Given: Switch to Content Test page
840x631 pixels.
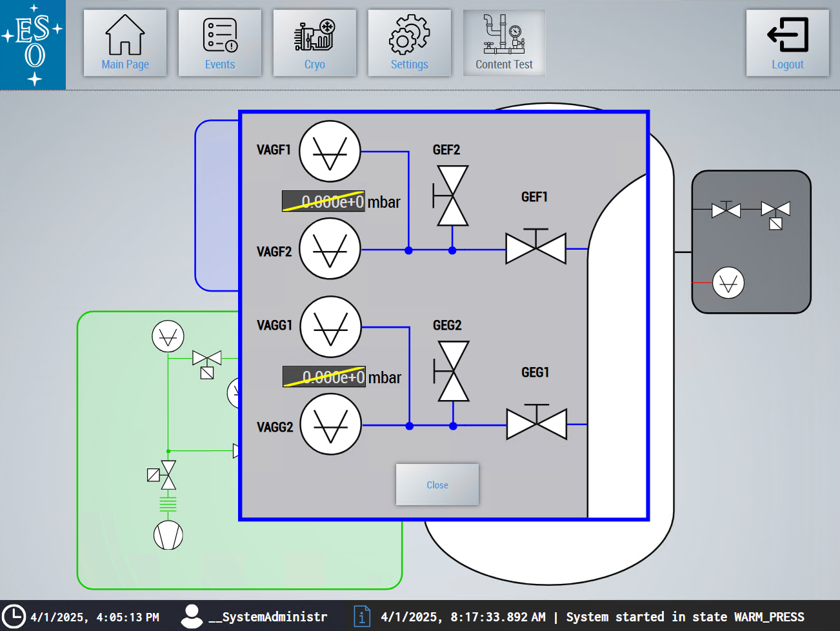Looking at the screenshot, I should tap(504, 43).
